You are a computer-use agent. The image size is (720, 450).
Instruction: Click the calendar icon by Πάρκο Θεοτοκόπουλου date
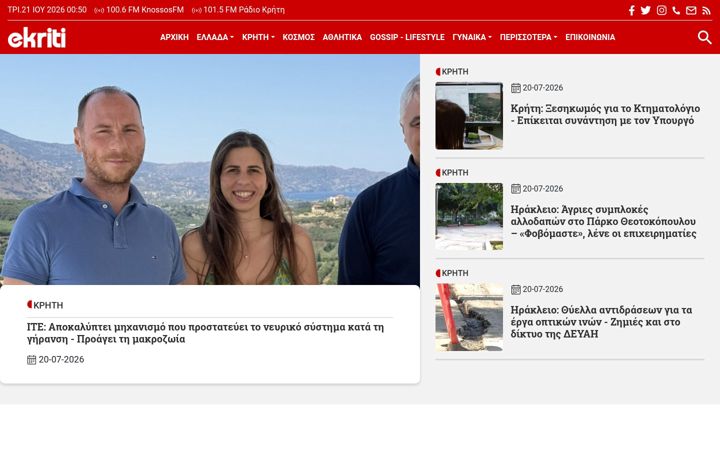click(x=516, y=189)
